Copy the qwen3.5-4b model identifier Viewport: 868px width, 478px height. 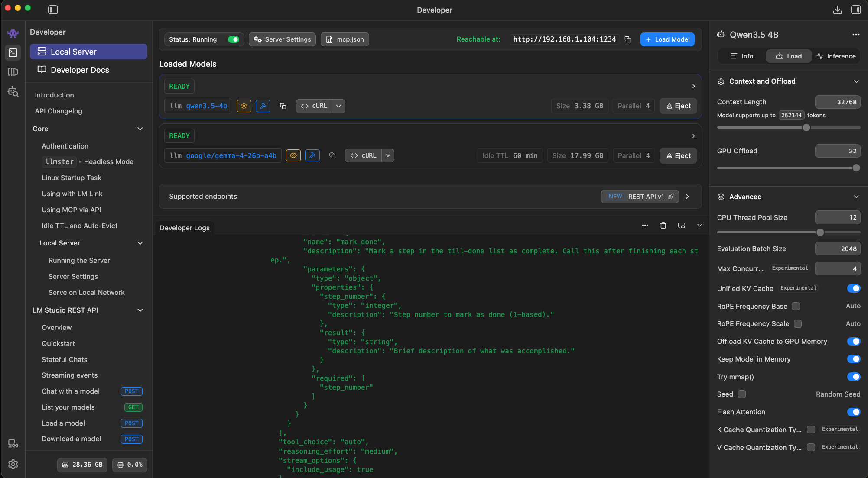(x=283, y=106)
